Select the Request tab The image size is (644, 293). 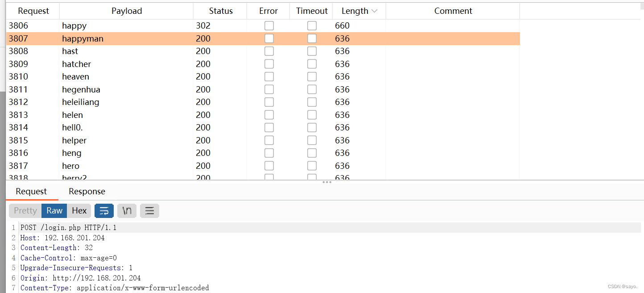tap(31, 192)
